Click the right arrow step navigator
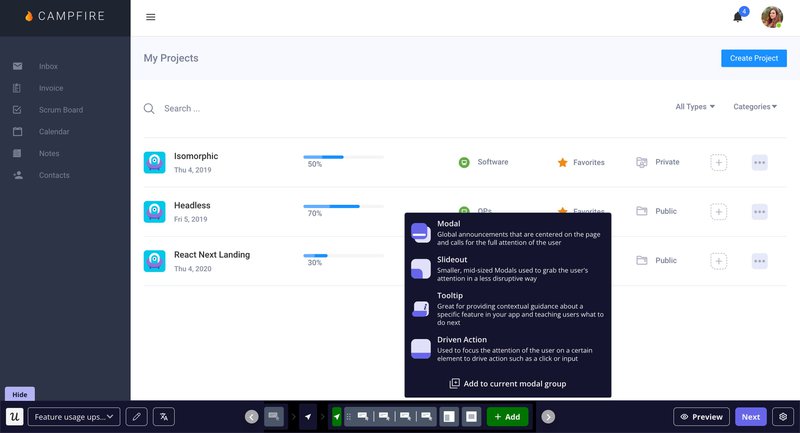This screenshot has height=433, width=800. (548, 416)
